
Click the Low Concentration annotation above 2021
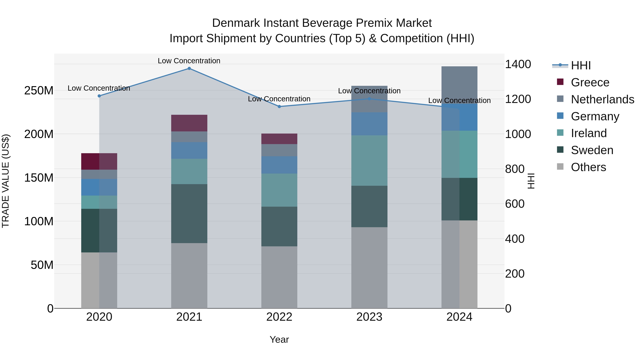pos(189,61)
